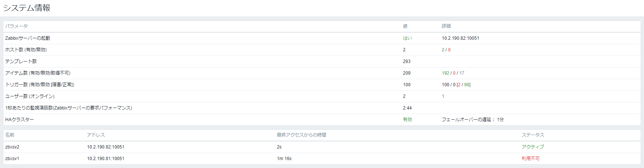The width and height of the screenshot is (644, 168).
Task: Click the 詳細 column header
Action: point(446,26)
